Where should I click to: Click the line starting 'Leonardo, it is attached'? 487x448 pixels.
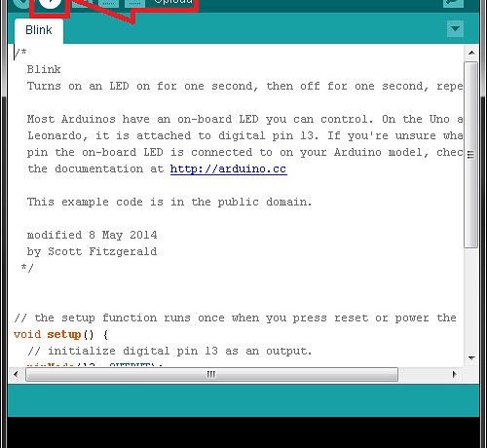(245, 136)
